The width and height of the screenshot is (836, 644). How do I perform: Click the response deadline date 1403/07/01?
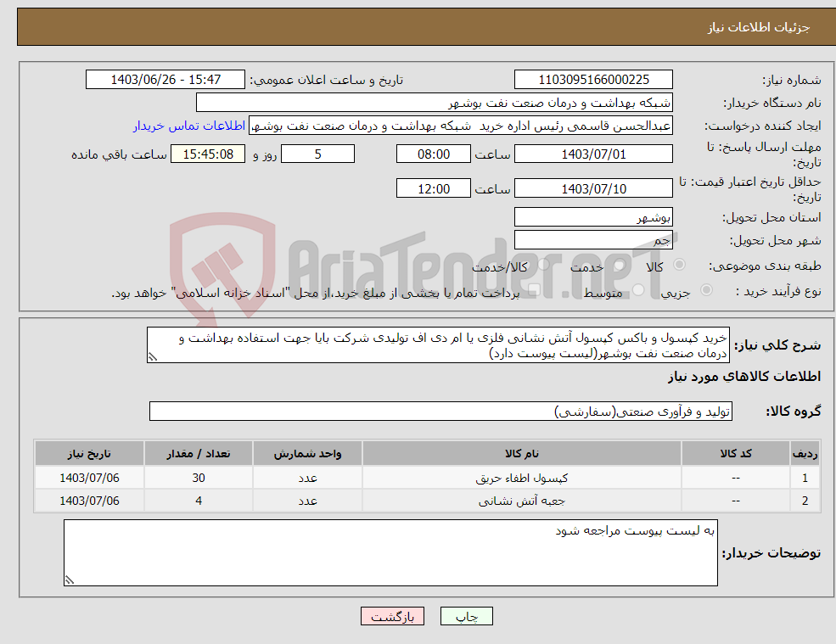click(593, 154)
